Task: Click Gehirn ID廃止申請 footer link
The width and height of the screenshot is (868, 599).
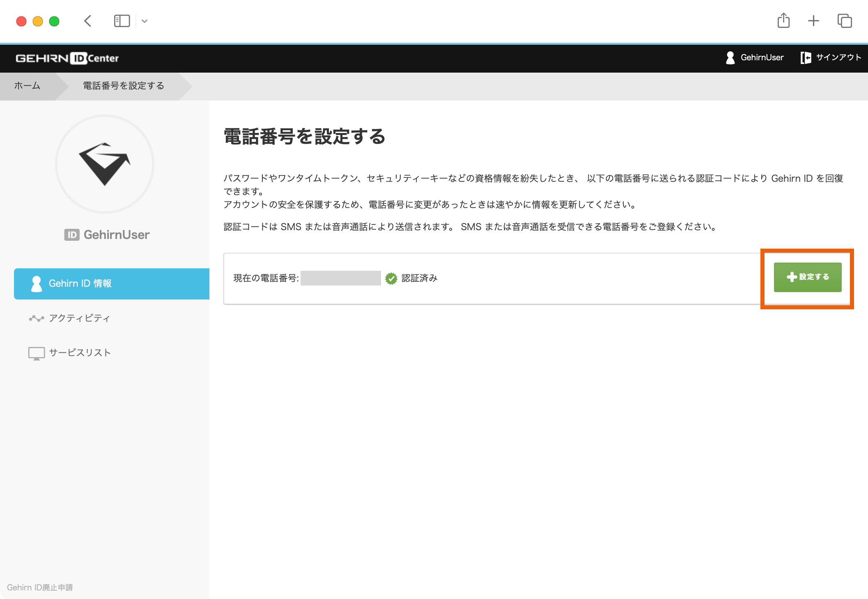Action: click(x=40, y=588)
